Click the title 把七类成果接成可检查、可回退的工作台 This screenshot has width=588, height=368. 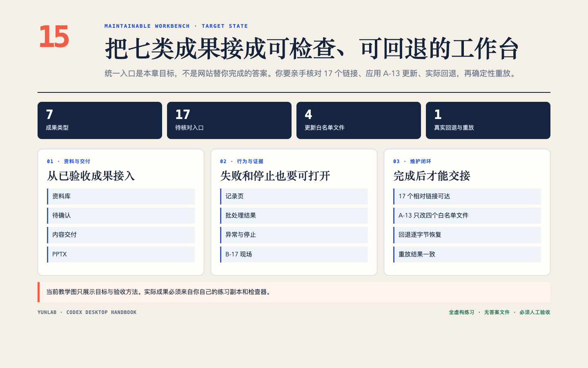click(x=312, y=49)
